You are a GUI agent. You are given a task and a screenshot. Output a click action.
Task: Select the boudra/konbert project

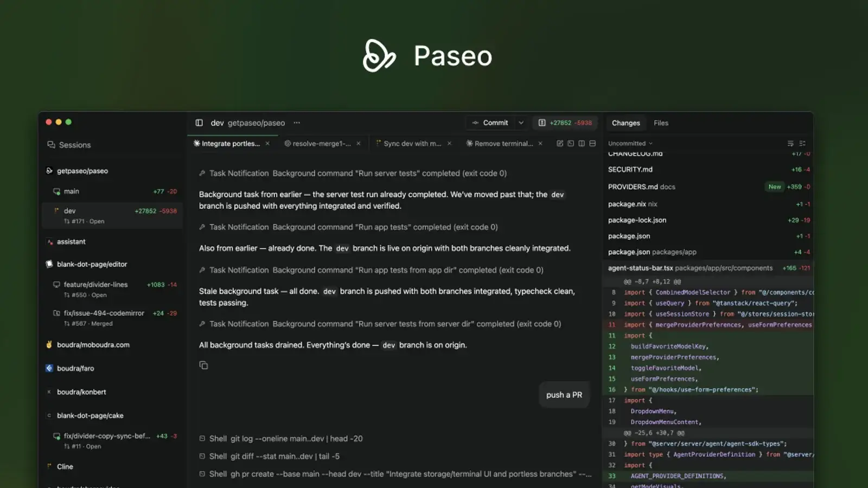[81, 392]
